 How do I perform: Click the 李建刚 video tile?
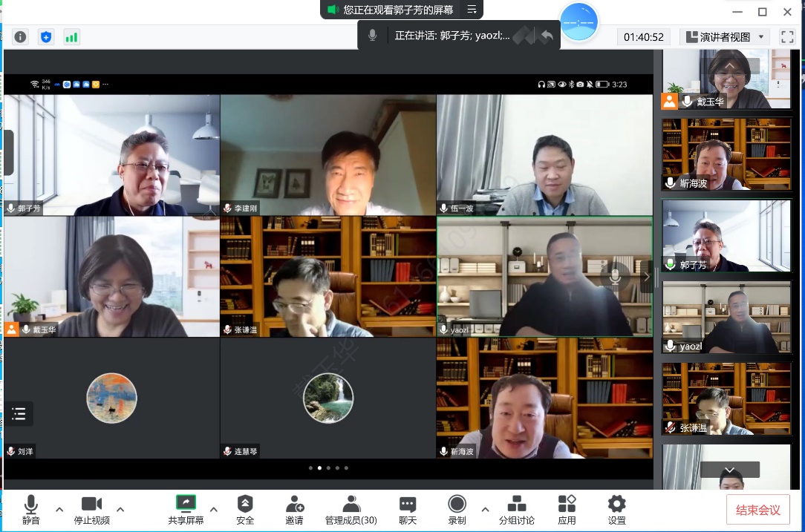coord(328,154)
